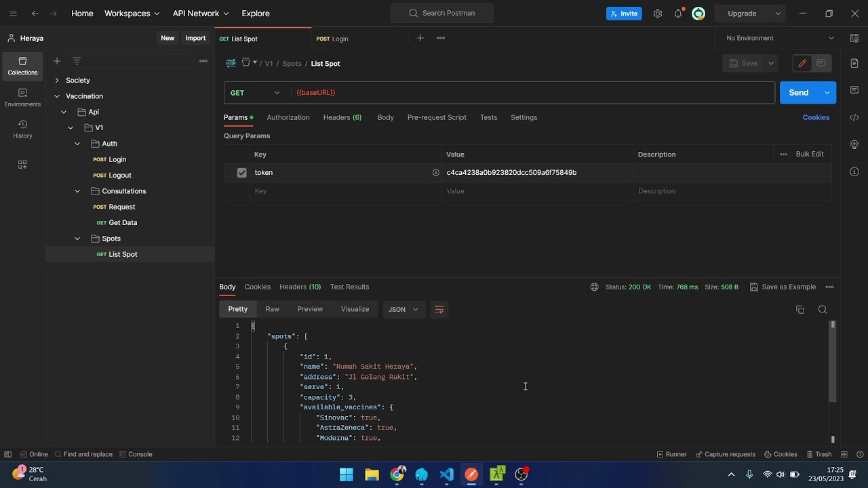This screenshot has width=868, height=488.
Task: Click the request URL field
Action: (x=533, y=93)
